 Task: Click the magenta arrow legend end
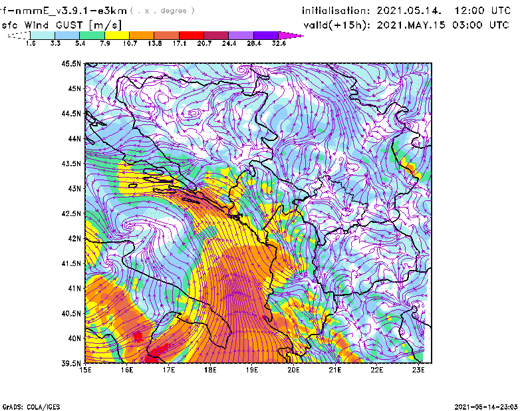291,35
